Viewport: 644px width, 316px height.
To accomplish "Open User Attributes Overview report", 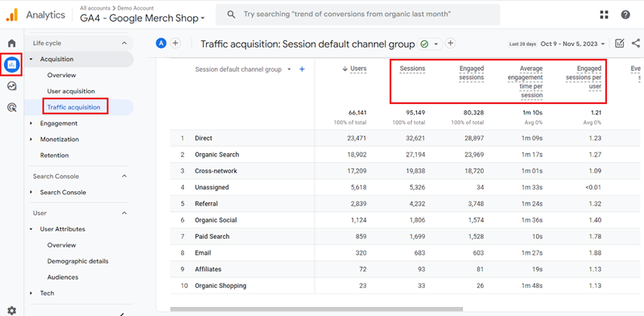I will point(62,245).
